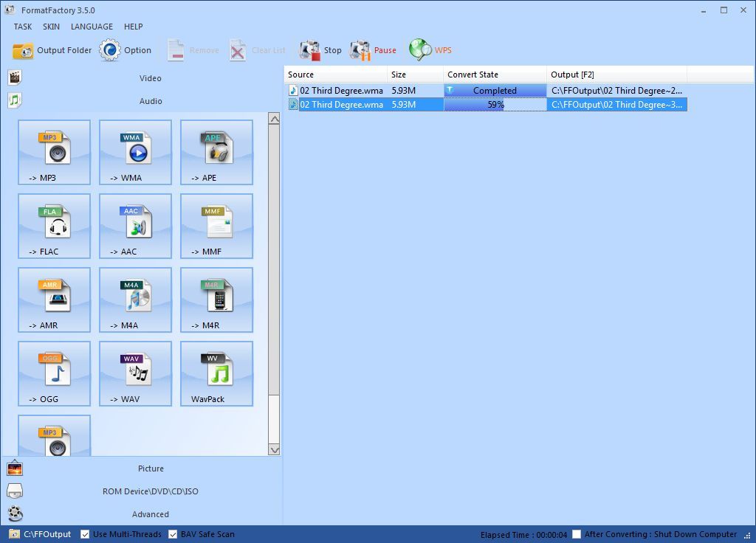The height and width of the screenshot is (543, 756).
Task: Open the OGG conversion option
Action: pos(54,373)
